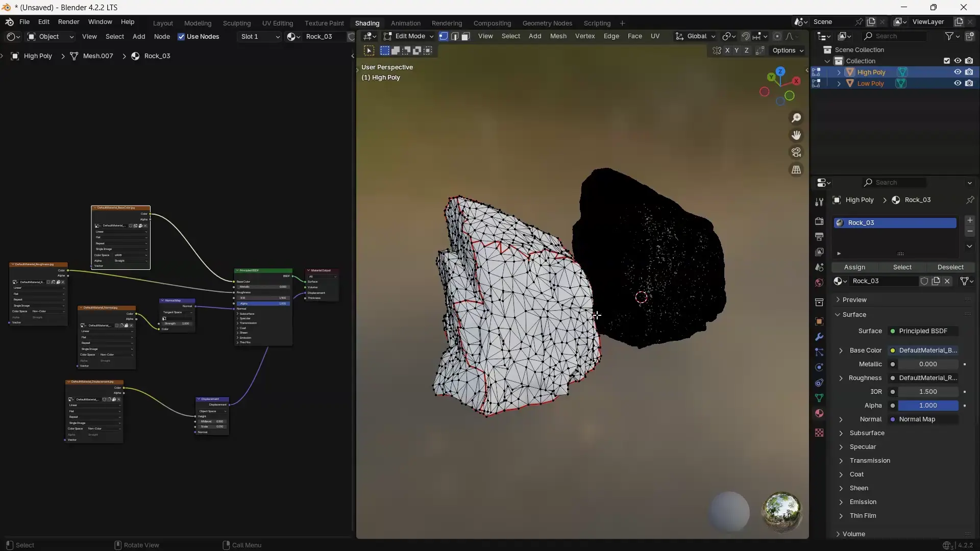This screenshot has width=980, height=551.
Task: Disable High Poly in renders camera icon
Action: 969,72
